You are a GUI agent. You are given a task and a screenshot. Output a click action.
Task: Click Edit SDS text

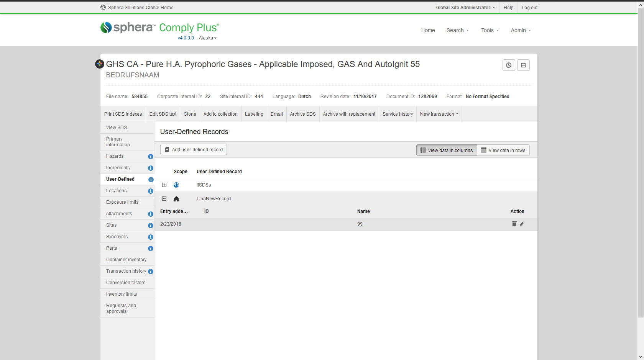pyautogui.click(x=163, y=114)
